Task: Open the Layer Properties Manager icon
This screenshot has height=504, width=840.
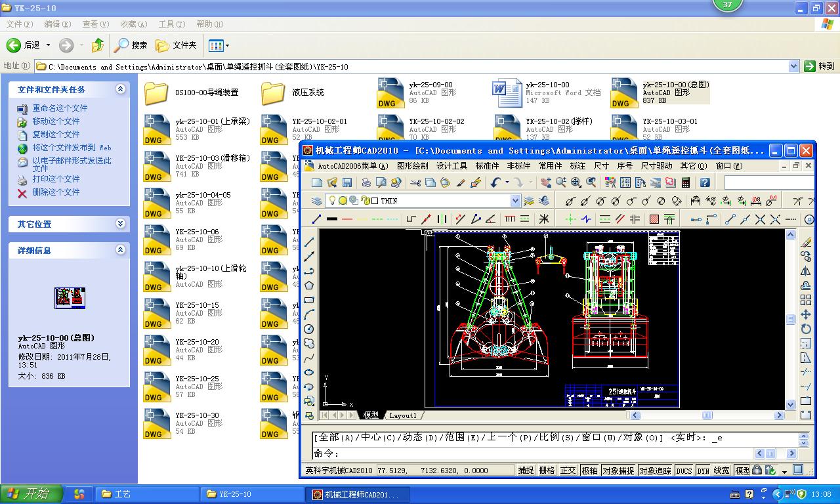Action: pyautogui.click(x=317, y=201)
